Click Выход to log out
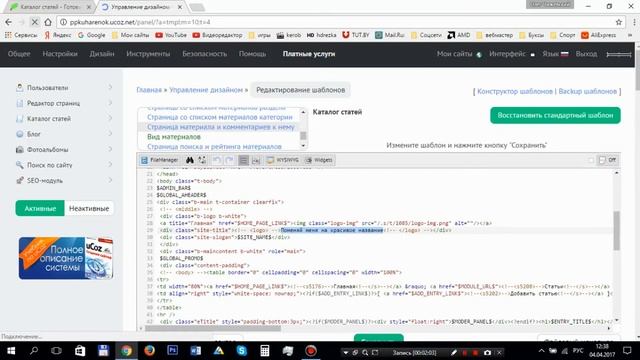This screenshot has height=360, width=640. 586,54
